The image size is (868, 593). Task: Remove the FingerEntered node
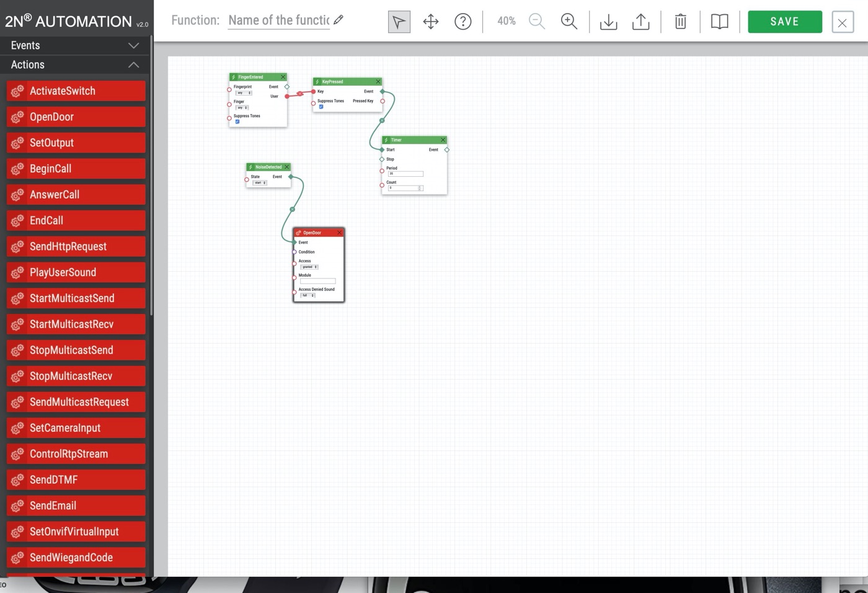click(x=283, y=77)
